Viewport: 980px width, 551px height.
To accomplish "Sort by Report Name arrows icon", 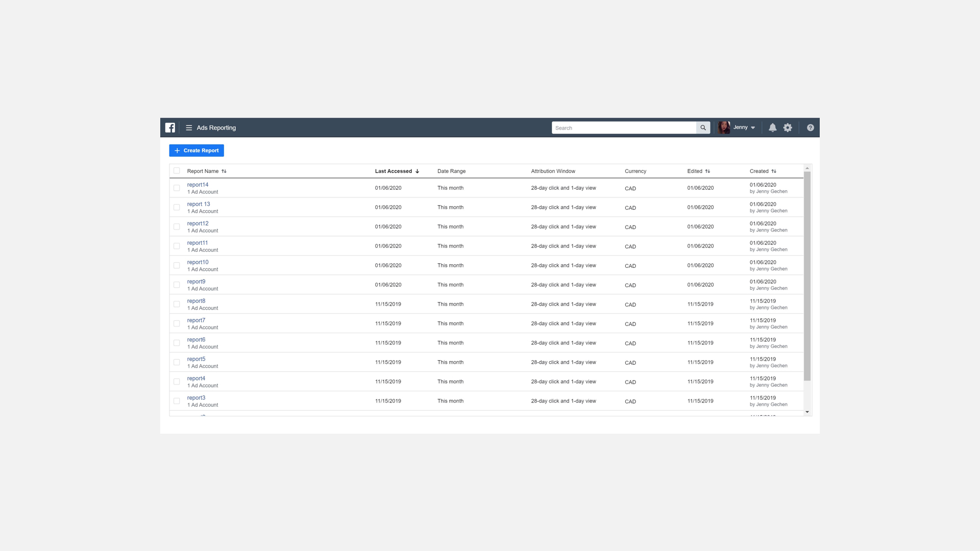I will [224, 171].
